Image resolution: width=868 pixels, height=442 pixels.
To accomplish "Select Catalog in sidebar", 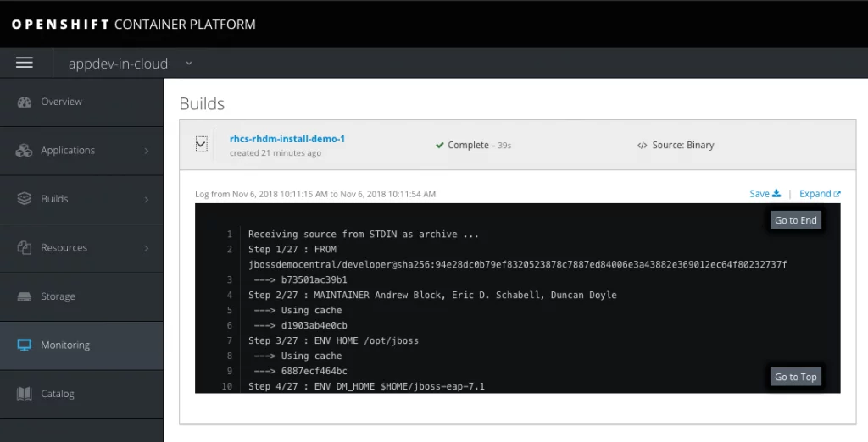I will (x=58, y=394).
